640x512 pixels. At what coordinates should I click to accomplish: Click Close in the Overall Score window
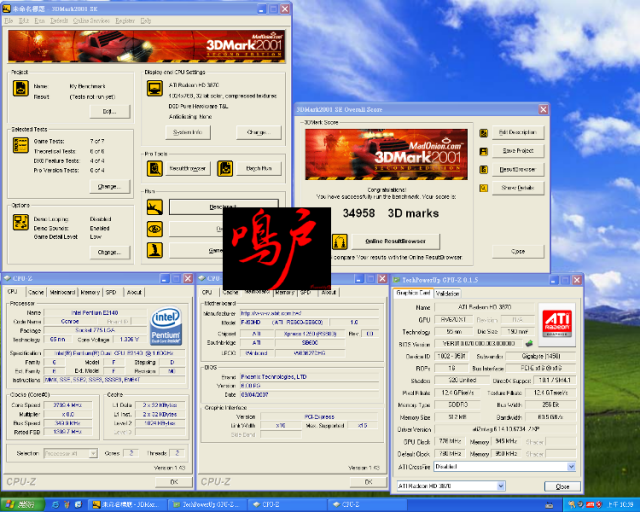pos(518,252)
